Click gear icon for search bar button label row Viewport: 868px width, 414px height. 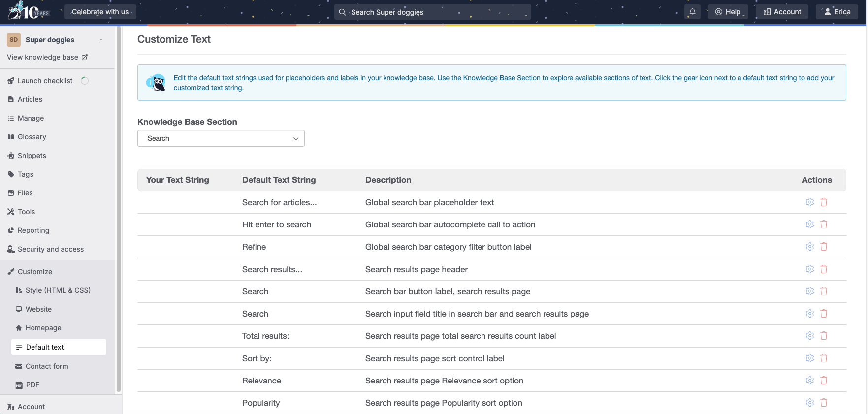(810, 291)
